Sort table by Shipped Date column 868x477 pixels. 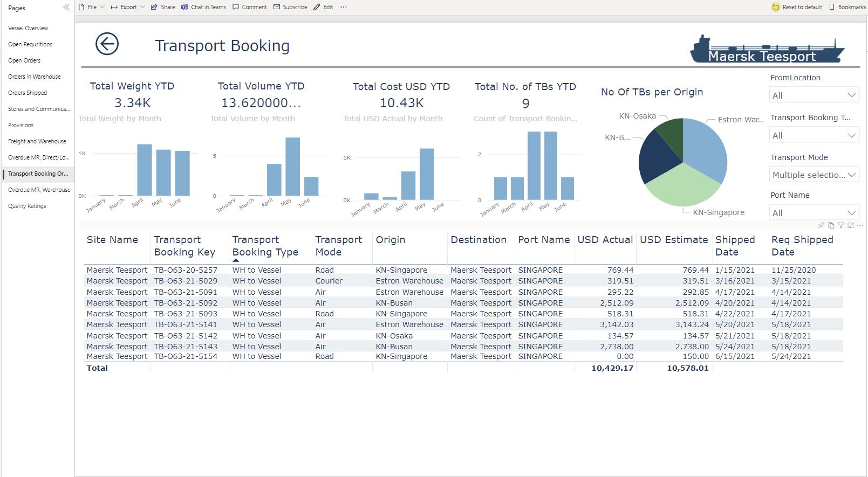pyautogui.click(x=735, y=246)
